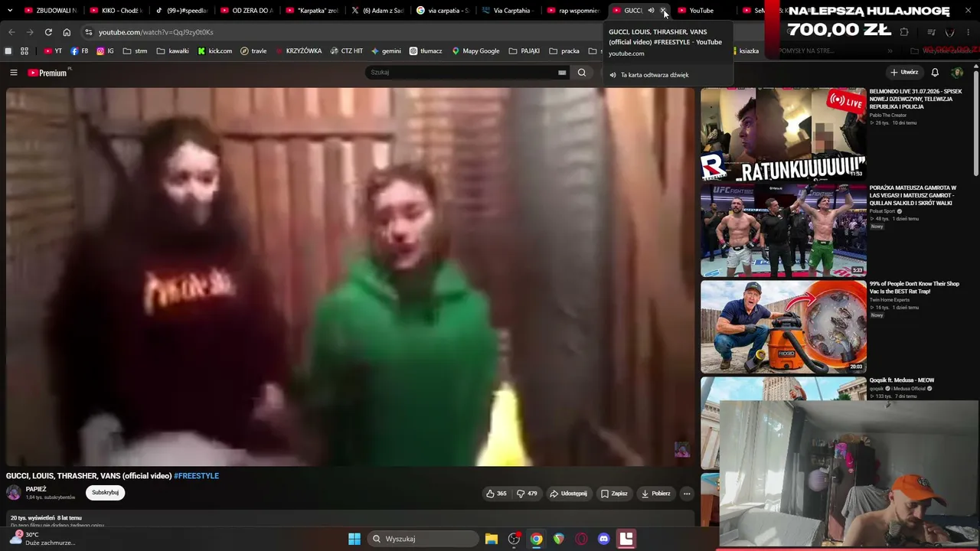Open the kick.com bookmark
Image resolution: width=980 pixels, height=551 pixels.
(x=214, y=51)
